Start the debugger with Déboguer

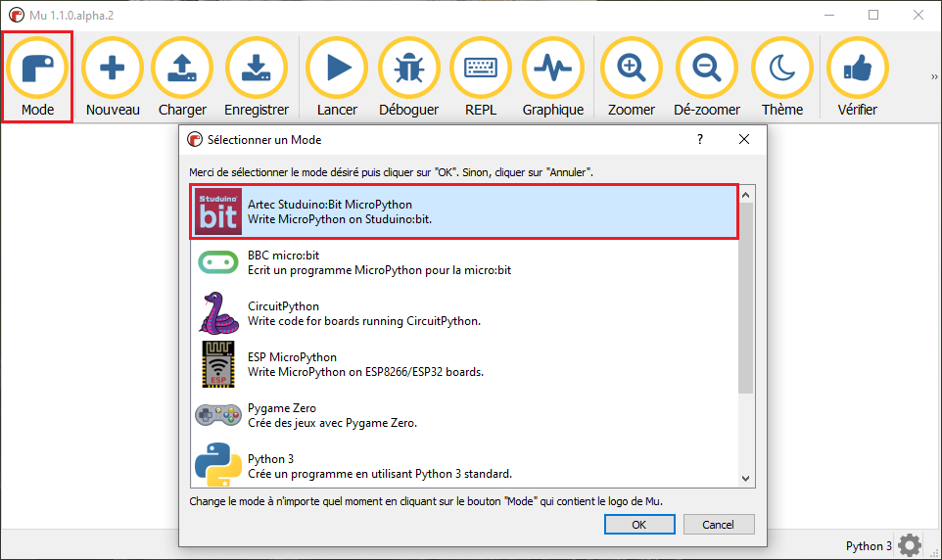point(408,77)
